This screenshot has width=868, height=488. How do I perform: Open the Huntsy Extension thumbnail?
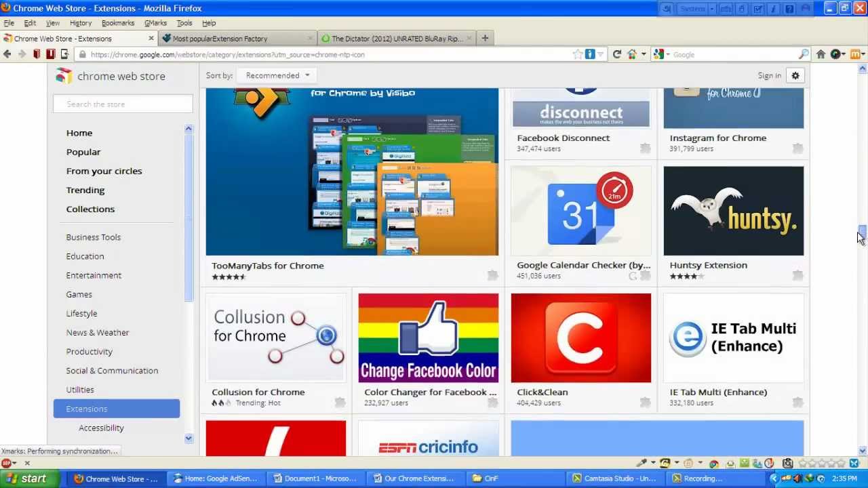734,211
